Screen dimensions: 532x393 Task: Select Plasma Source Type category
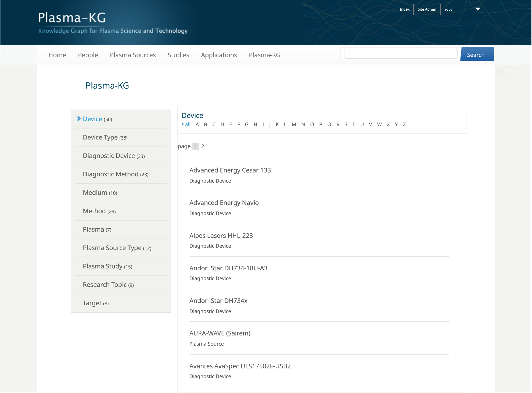[x=117, y=248]
